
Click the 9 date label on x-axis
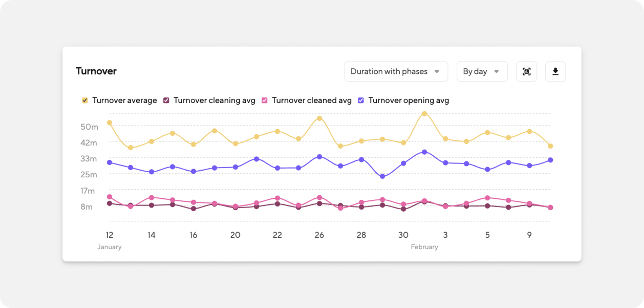point(529,235)
